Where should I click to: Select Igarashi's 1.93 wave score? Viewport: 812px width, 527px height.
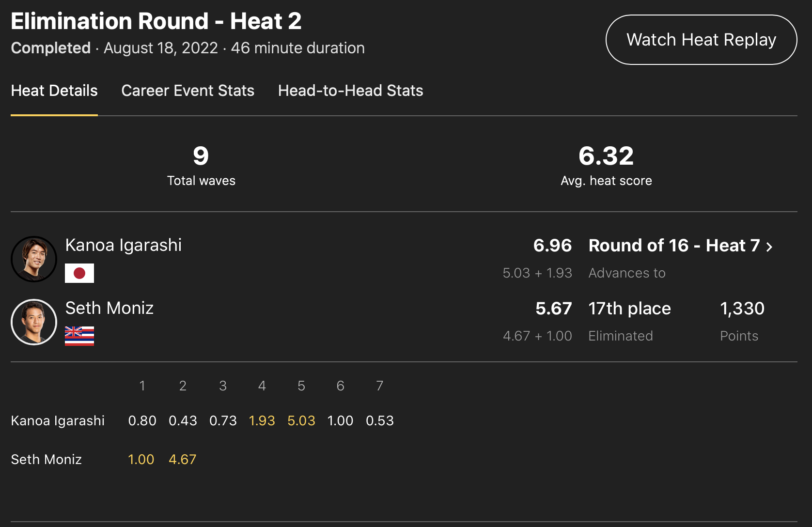tap(262, 420)
